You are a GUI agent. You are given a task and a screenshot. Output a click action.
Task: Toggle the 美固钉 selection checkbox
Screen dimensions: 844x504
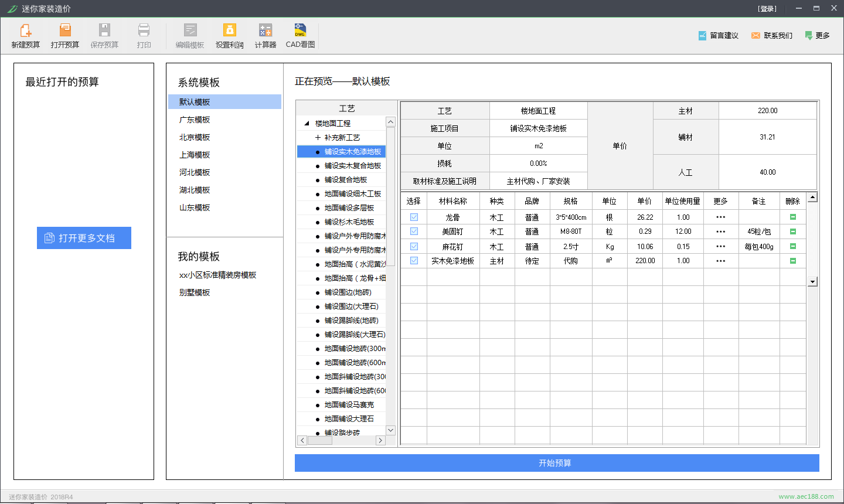[414, 231]
